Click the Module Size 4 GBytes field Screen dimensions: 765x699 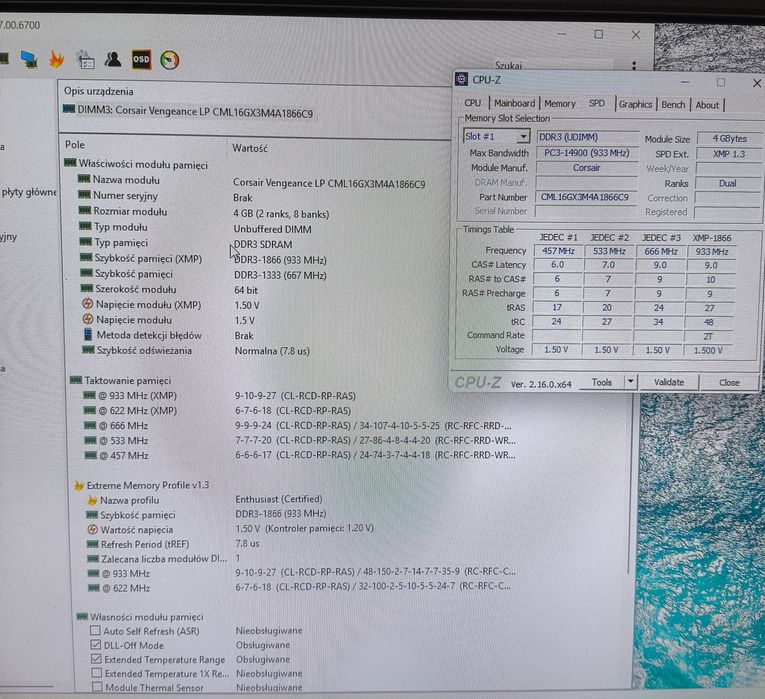click(729, 138)
